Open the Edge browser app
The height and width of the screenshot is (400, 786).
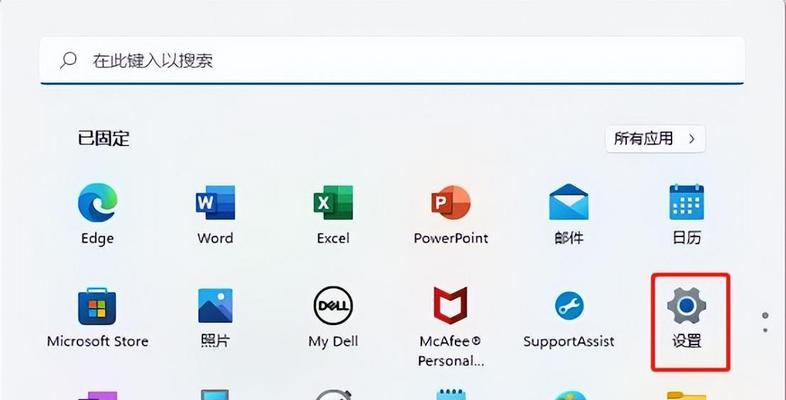tap(97, 213)
